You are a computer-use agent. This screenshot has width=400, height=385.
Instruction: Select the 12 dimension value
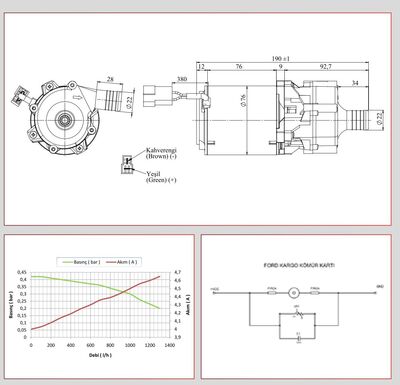tap(201, 66)
